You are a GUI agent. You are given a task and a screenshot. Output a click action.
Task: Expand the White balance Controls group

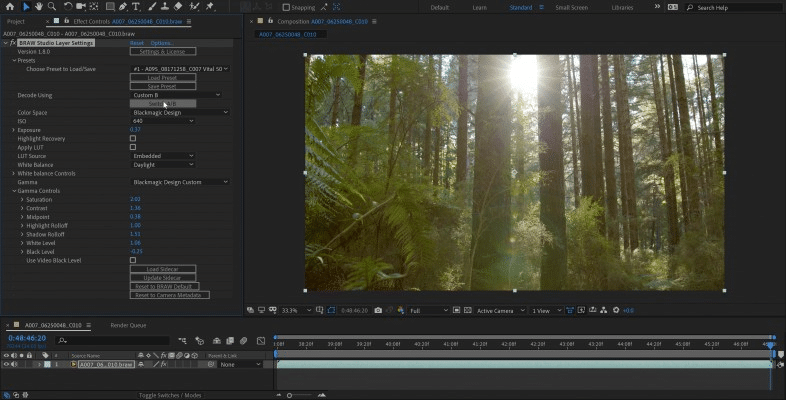[x=14, y=173]
